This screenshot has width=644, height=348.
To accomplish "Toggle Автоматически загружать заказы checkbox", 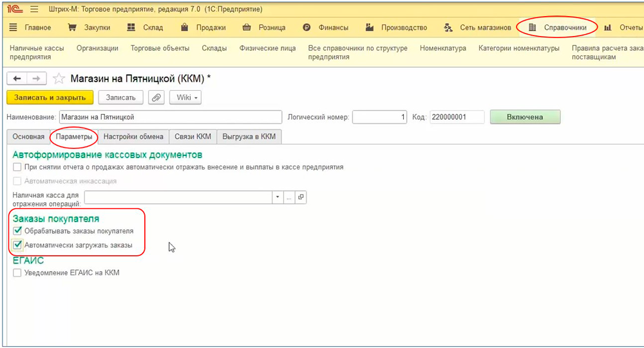I will click(17, 245).
